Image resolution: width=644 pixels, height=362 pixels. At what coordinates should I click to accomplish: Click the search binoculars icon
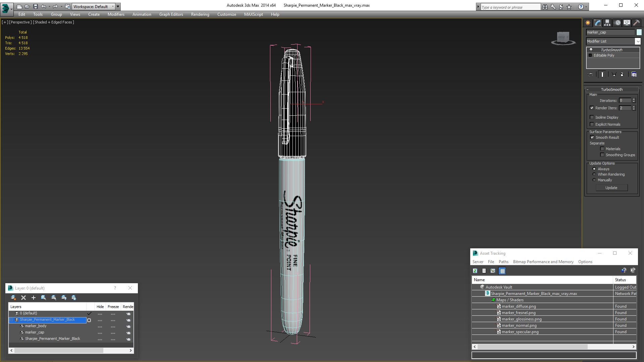point(545,7)
